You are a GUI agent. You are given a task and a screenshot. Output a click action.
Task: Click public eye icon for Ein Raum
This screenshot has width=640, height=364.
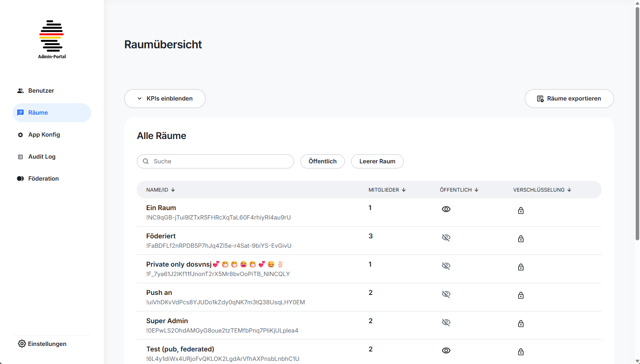[446, 209]
